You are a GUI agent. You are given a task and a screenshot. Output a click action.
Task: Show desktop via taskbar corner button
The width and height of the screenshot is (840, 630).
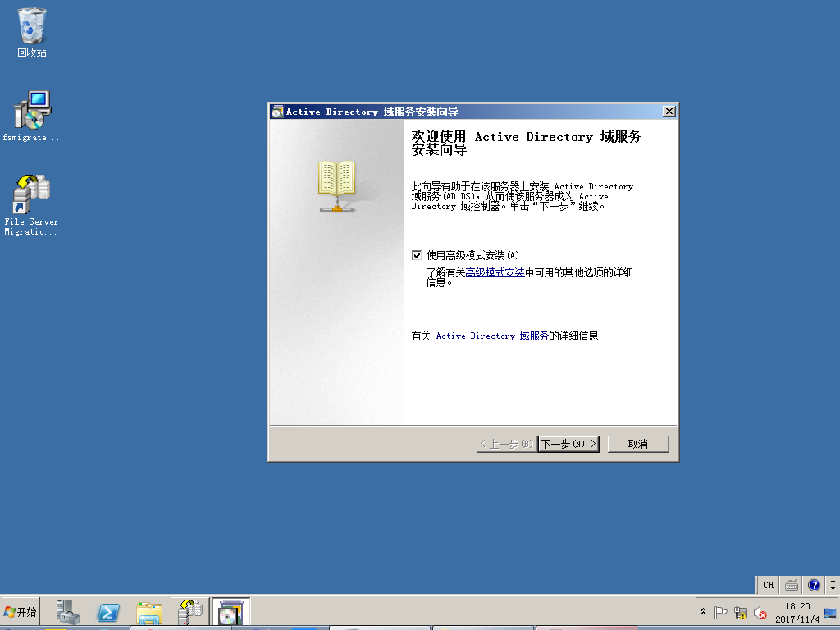[x=830, y=613]
